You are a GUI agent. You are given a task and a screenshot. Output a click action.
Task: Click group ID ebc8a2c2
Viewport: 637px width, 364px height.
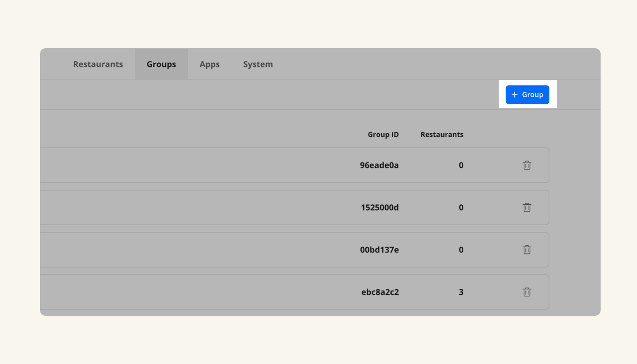380,292
